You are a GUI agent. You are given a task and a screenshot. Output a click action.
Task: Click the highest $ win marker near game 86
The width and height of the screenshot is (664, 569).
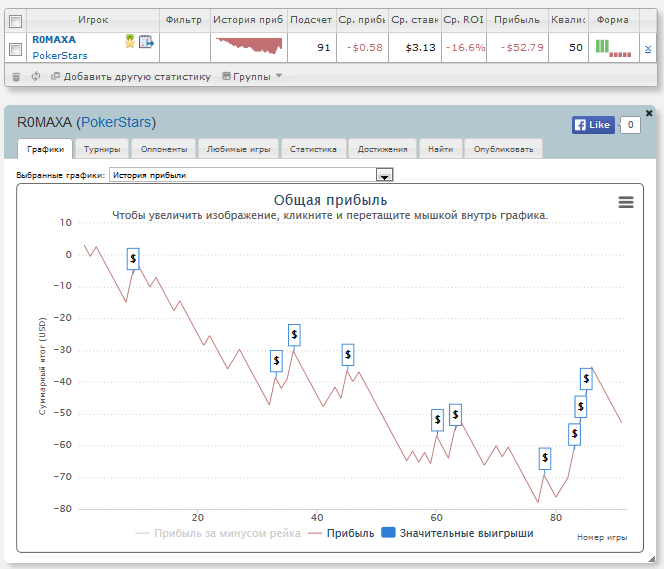point(587,378)
